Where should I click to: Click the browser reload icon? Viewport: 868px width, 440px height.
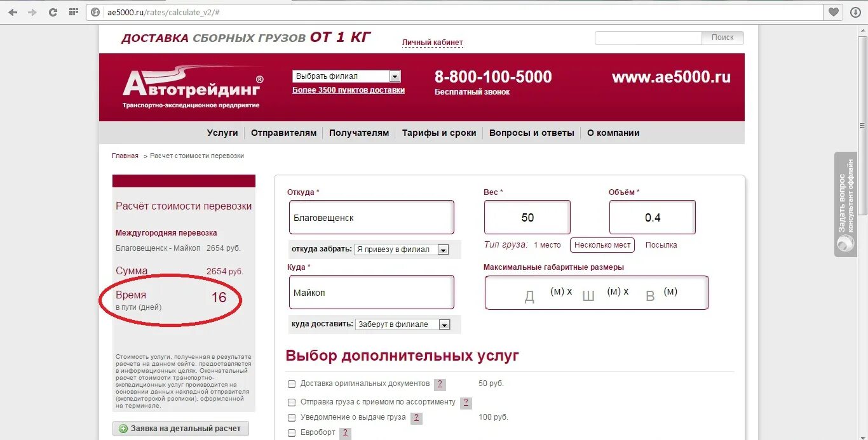tap(53, 12)
